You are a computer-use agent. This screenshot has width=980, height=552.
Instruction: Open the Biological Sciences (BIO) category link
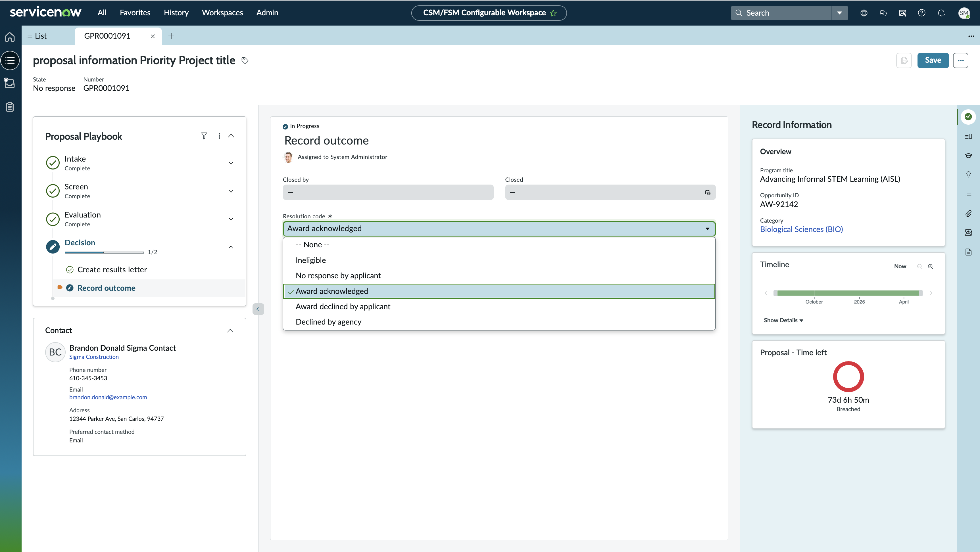[801, 229]
